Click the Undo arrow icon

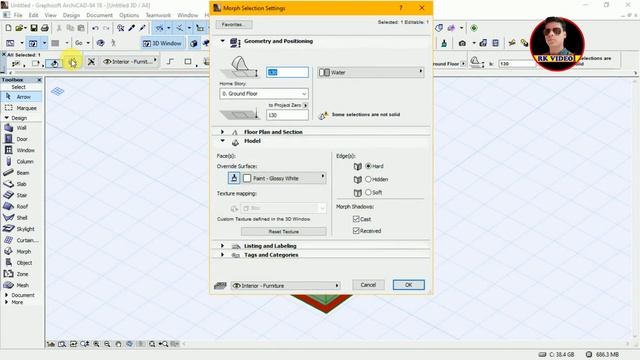point(95,28)
